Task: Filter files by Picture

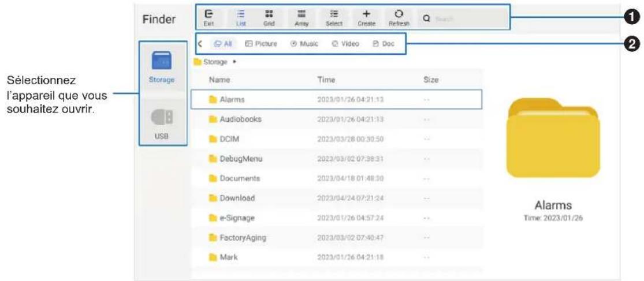Action: click(x=261, y=43)
